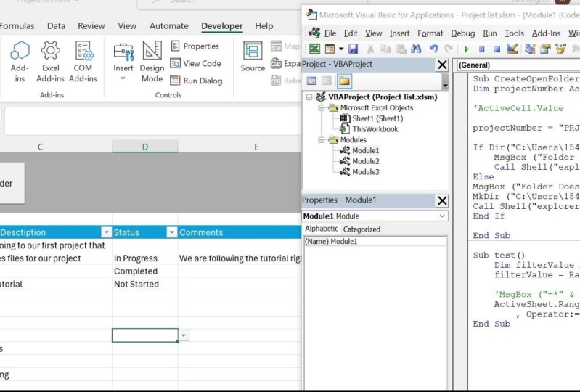
Task: Collapse the VBAProject (Project list.xlsm) node
Action: (309, 97)
